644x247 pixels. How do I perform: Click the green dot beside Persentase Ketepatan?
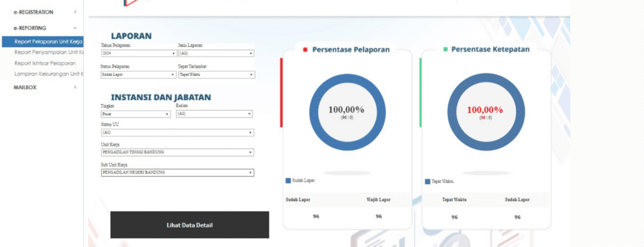coord(446,49)
